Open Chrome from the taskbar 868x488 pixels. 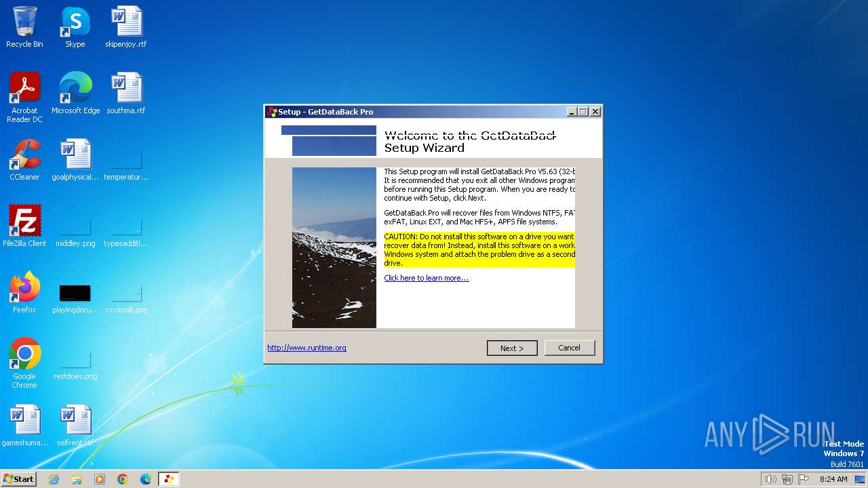click(x=123, y=479)
